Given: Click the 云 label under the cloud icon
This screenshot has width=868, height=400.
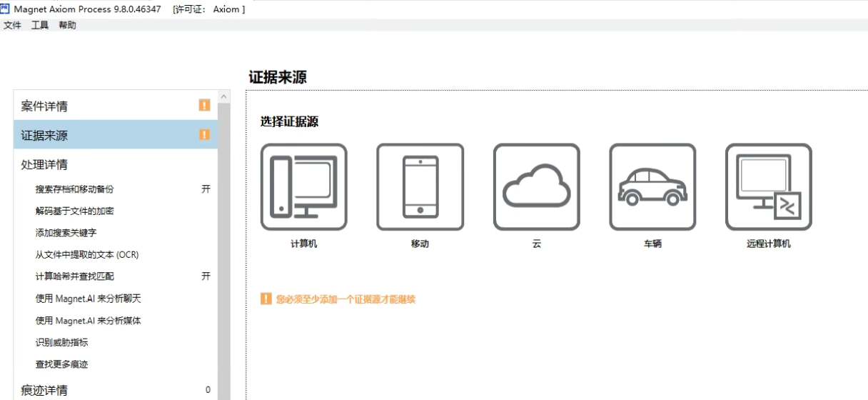Looking at the screenshot, I should point(537,244).
